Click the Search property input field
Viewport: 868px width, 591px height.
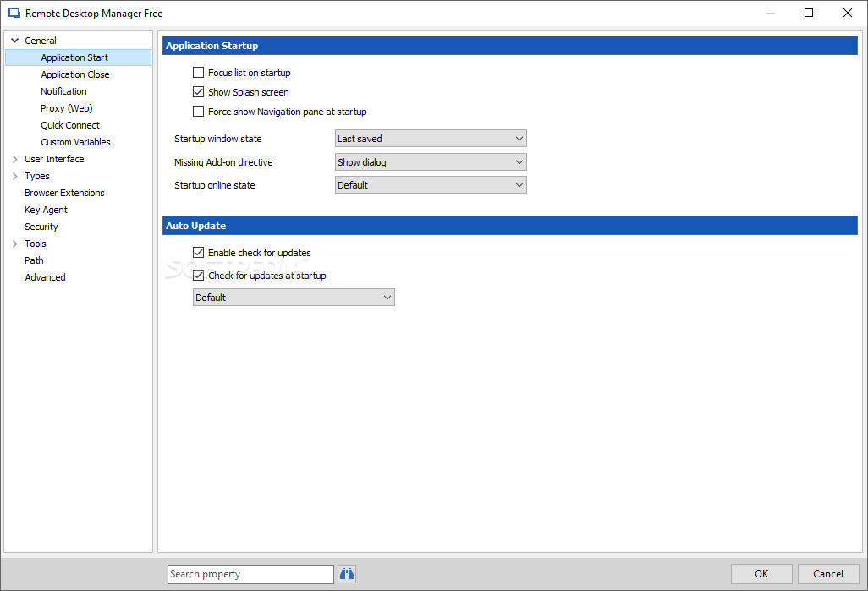(250, 574)
